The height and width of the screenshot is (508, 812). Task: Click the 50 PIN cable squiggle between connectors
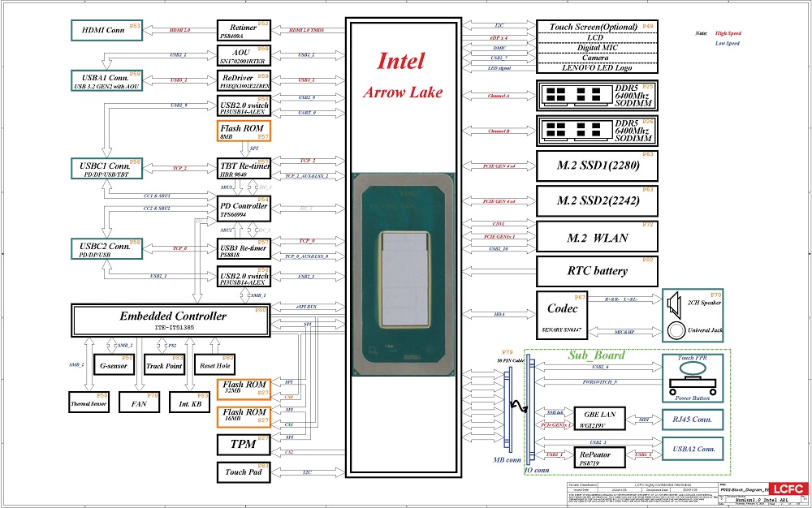click(520, 407)
